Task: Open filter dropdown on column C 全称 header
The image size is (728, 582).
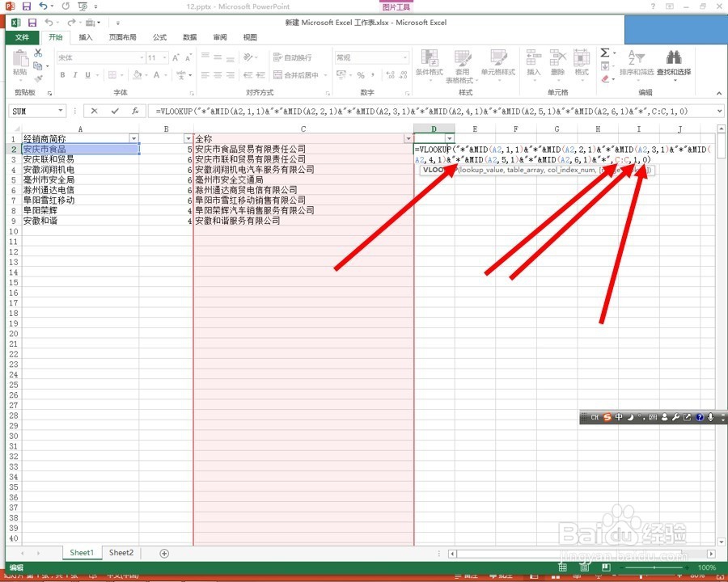Action: click(x=408, y=138)
